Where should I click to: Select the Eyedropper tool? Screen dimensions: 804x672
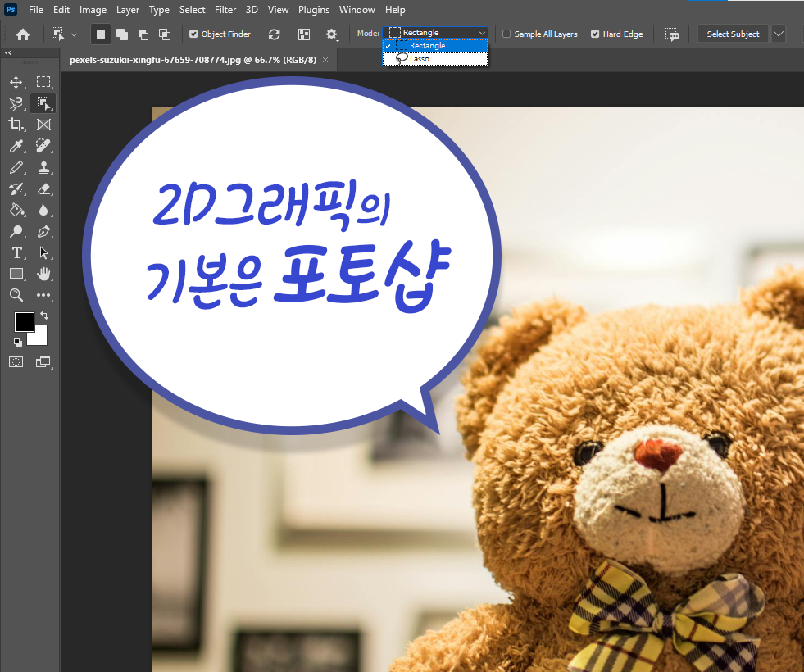tap(16, 146)
